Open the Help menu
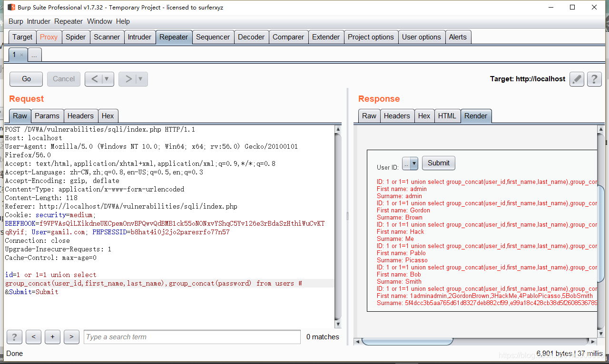The width and height of the screenshot is (609, 364). (123, 21)
